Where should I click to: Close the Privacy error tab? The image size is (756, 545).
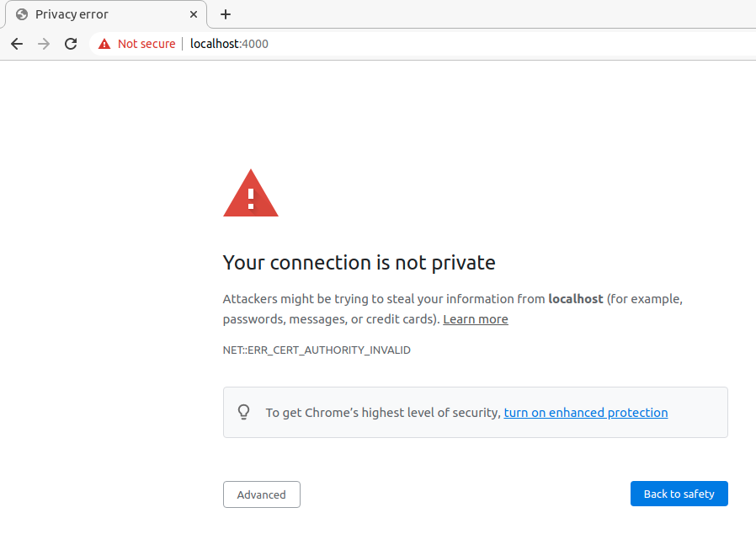pos(194,14)
